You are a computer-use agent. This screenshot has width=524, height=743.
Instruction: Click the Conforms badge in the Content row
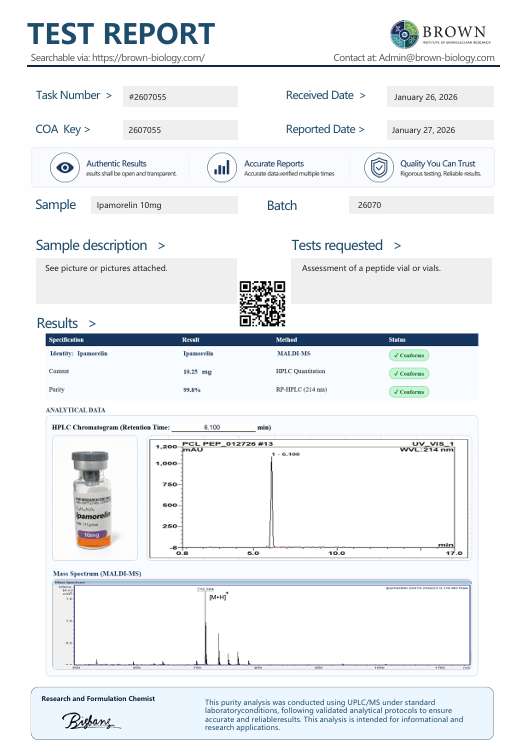pos(409,373)
